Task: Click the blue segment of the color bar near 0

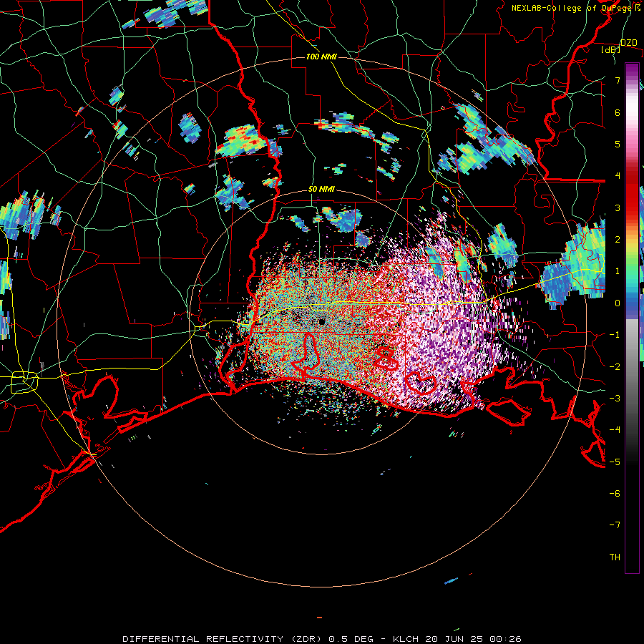Action: point(632,302)
